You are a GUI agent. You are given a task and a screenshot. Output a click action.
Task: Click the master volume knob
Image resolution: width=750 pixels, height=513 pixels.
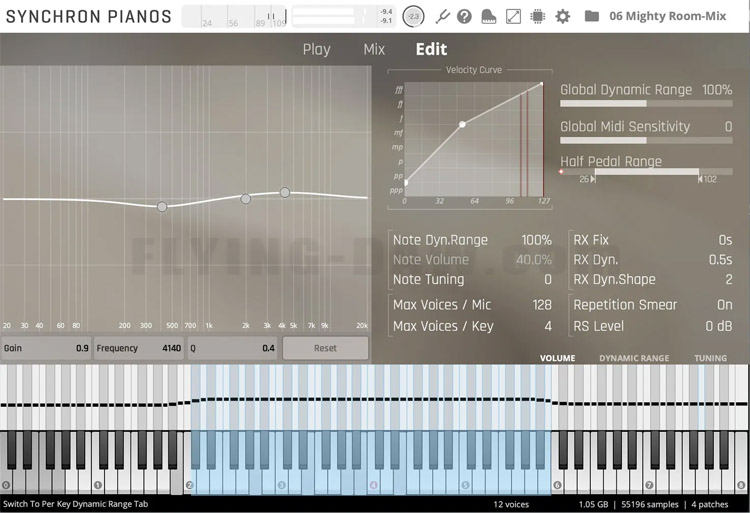pos(413,17)
